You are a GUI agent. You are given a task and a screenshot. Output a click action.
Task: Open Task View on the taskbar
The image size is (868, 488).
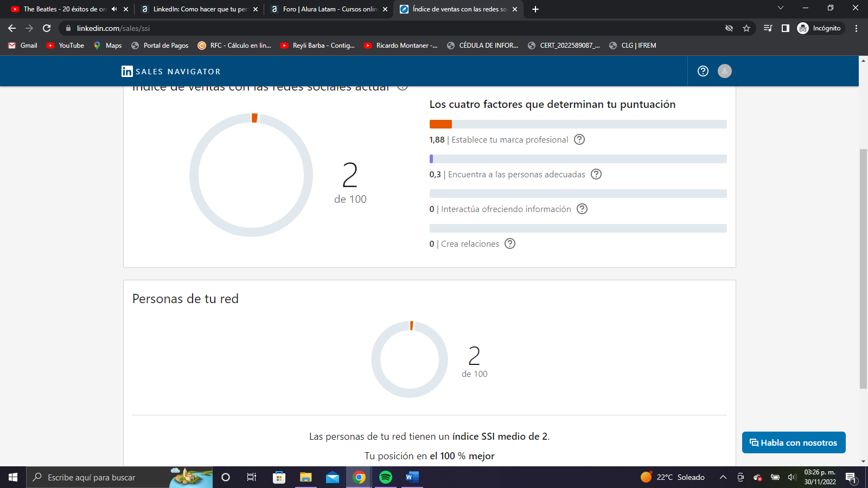(x=252, y=477)
